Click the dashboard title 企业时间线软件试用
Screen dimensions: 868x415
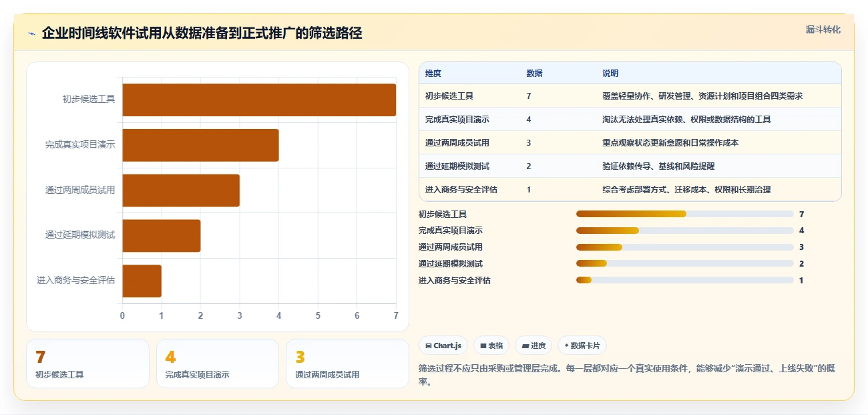[202, 33]
